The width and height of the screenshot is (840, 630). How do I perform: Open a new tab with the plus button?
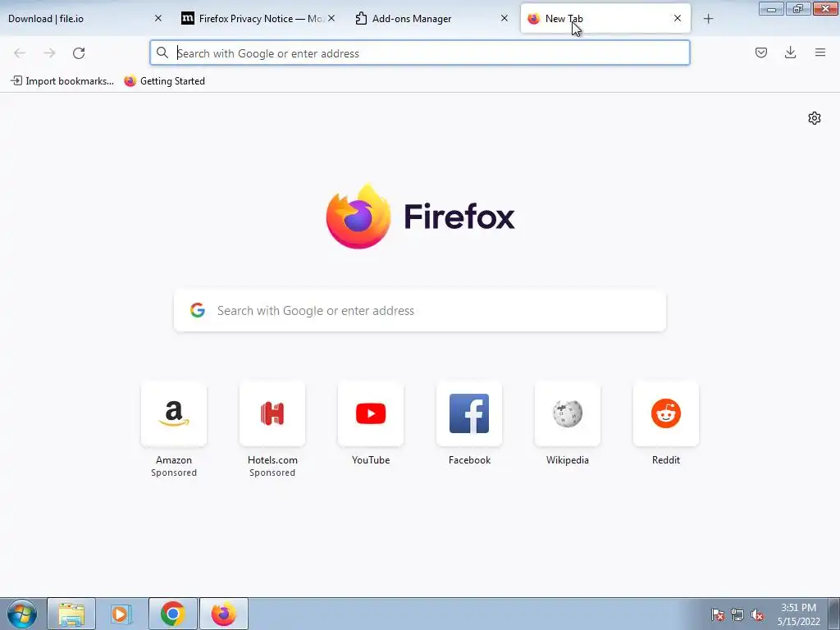pos(708,19)
